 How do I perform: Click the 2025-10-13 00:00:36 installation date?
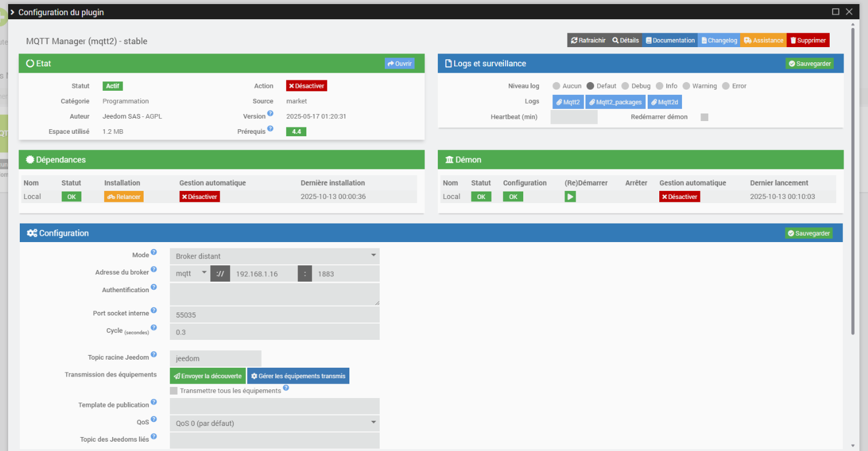(x=333, y=197)
